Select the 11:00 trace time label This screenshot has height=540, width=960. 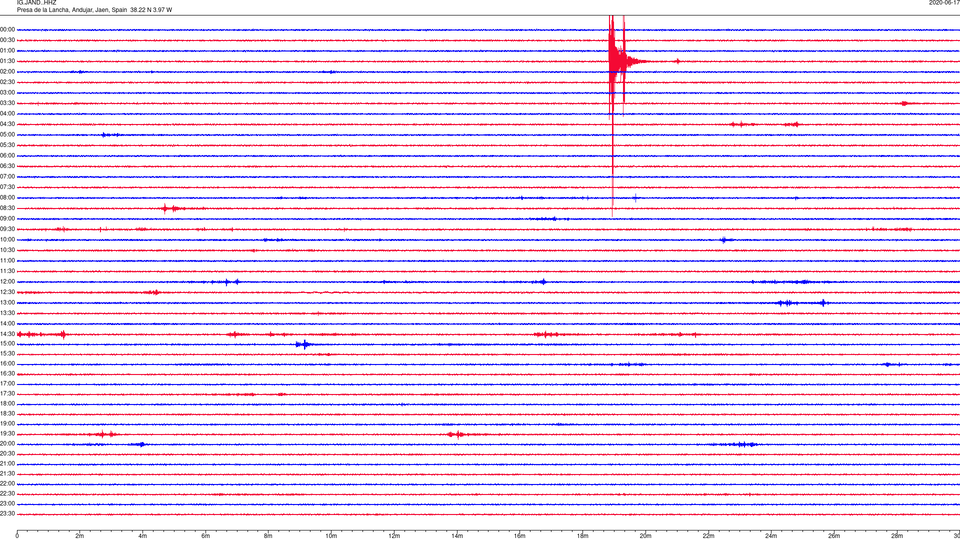tap(7, 261)
